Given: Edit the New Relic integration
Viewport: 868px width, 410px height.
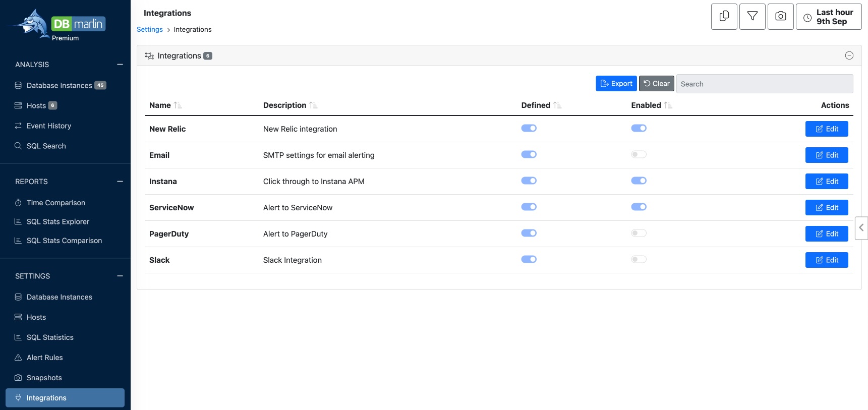Looking at the screenshot, I should (827, 129).
